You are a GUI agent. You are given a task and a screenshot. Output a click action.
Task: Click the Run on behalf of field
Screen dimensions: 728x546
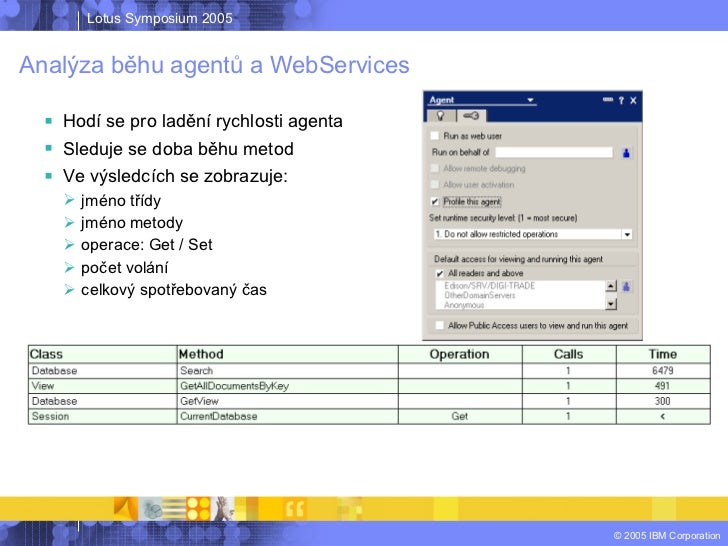[x=554, y=152]
